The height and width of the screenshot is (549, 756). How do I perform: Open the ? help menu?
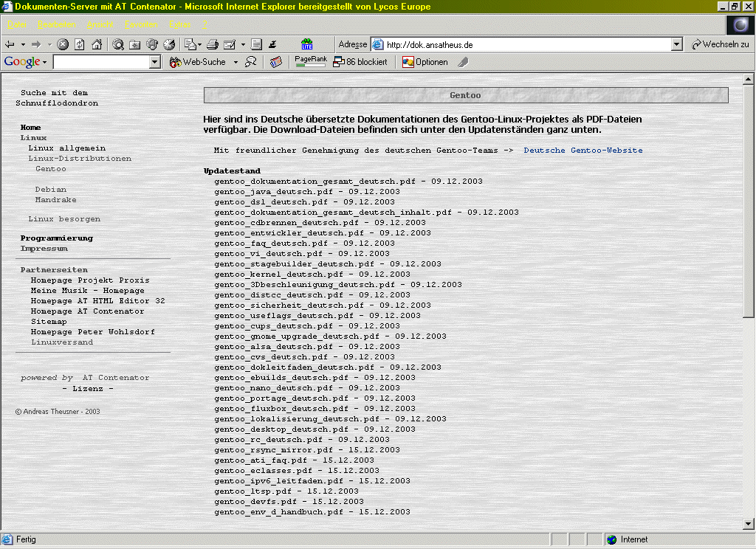point(205,24)
